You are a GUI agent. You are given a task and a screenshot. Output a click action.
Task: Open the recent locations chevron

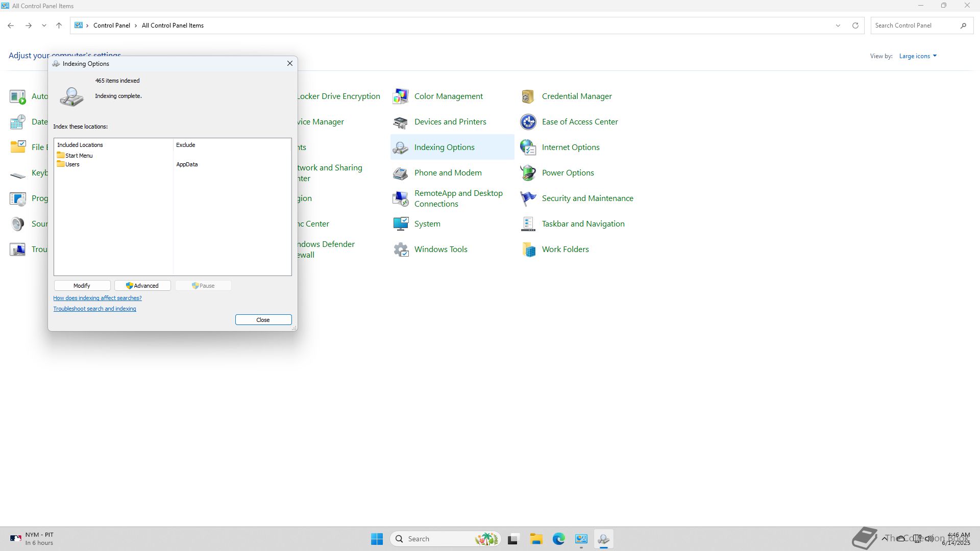click(44, 26)
